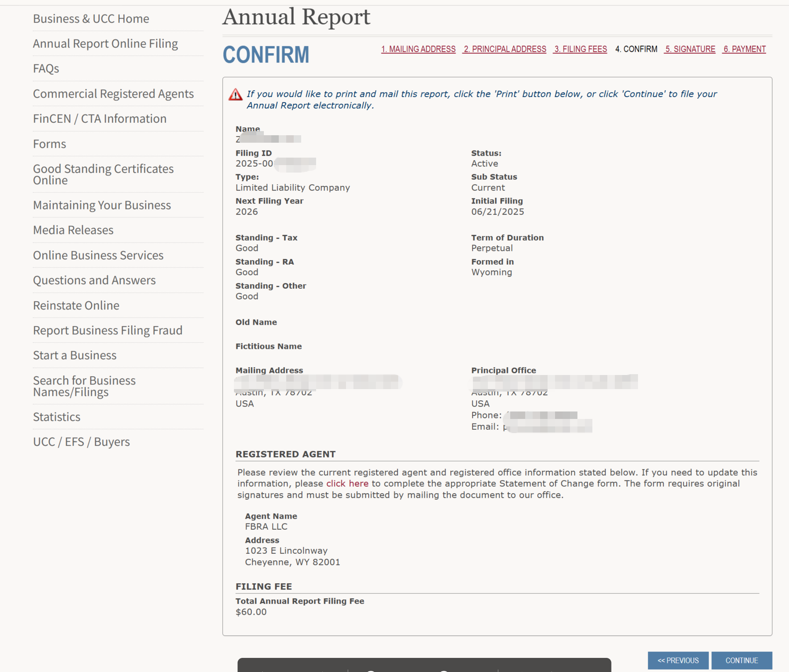
Task: Open Online Business Services
Action: 98,255
